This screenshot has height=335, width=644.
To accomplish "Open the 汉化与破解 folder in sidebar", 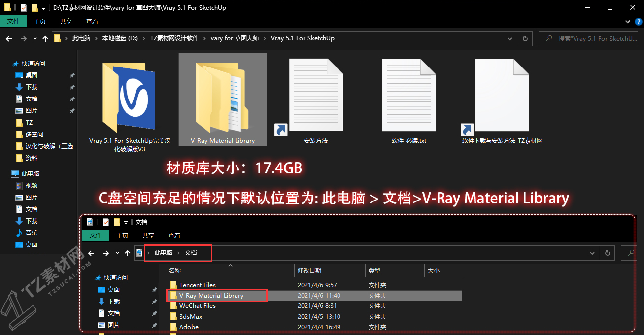I will coord(46,146).
